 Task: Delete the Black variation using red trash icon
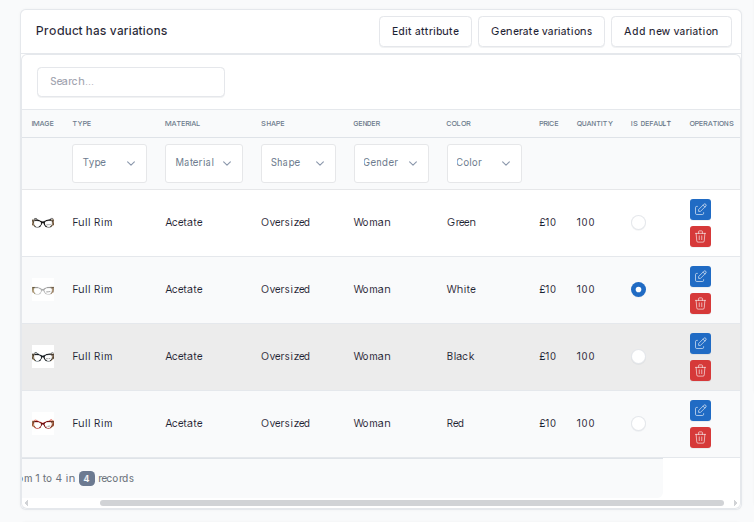(700, 371)
